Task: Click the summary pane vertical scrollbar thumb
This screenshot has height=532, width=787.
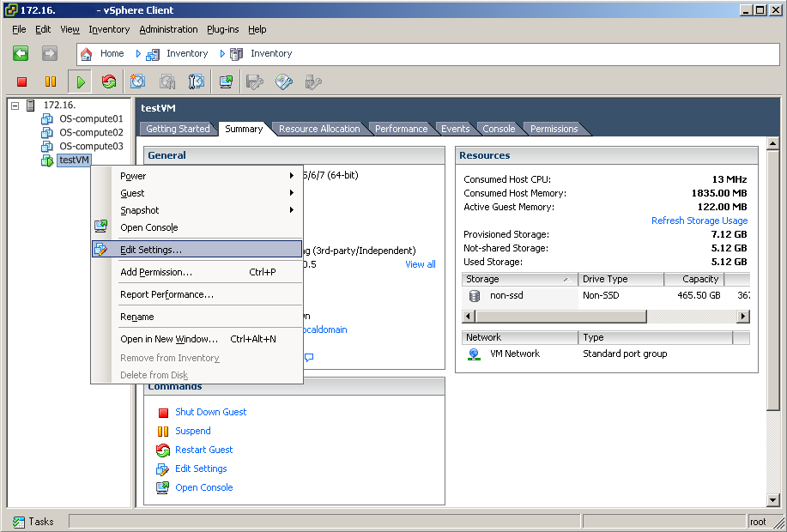Action: (773, 280)
